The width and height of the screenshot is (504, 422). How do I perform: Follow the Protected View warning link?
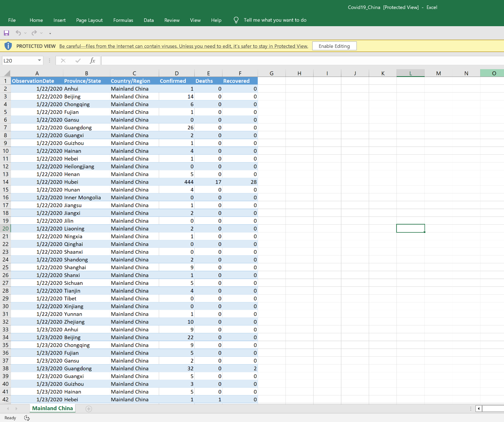(183, 46)
